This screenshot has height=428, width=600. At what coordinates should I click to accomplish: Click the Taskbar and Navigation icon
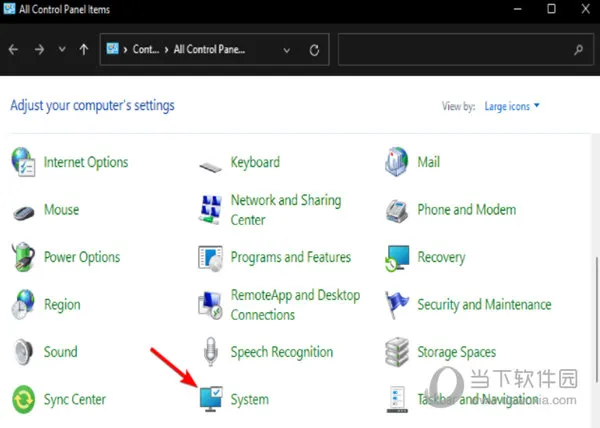pyautogui.click(x=397, y=399)
